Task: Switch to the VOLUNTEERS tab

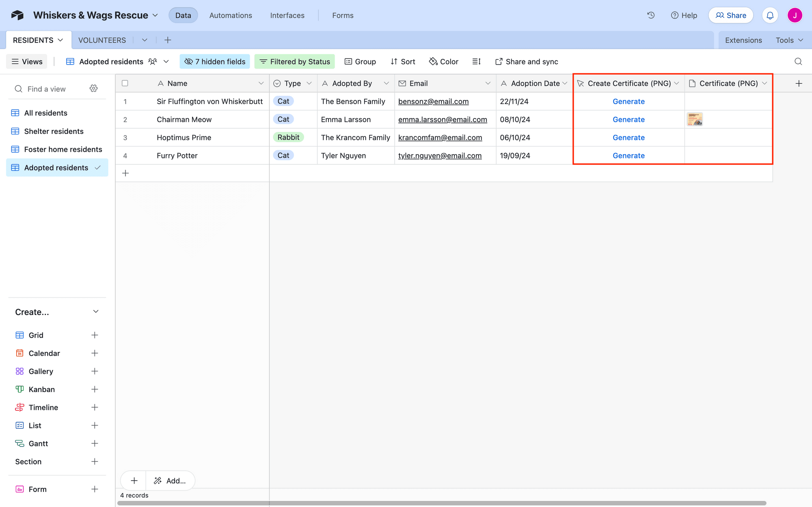Action: 102,40
